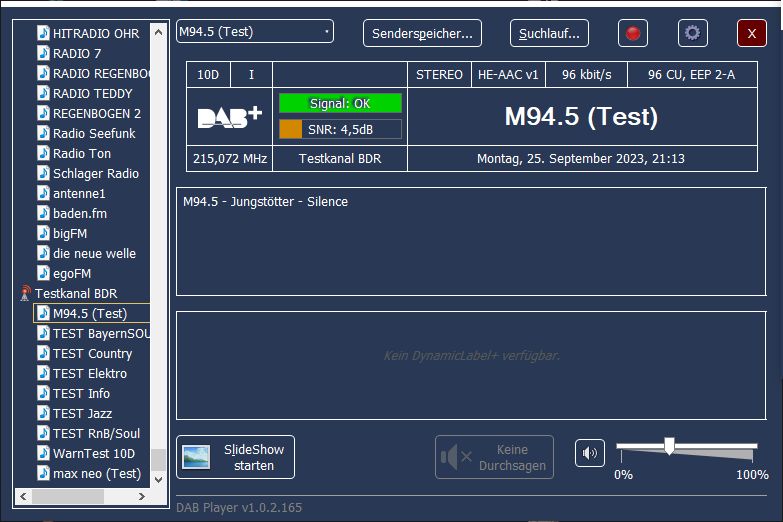The height and width of the screenshot is (522, 783).
Task: Select the TEST RnB/Soul station
Action: (x=96, y=433)
